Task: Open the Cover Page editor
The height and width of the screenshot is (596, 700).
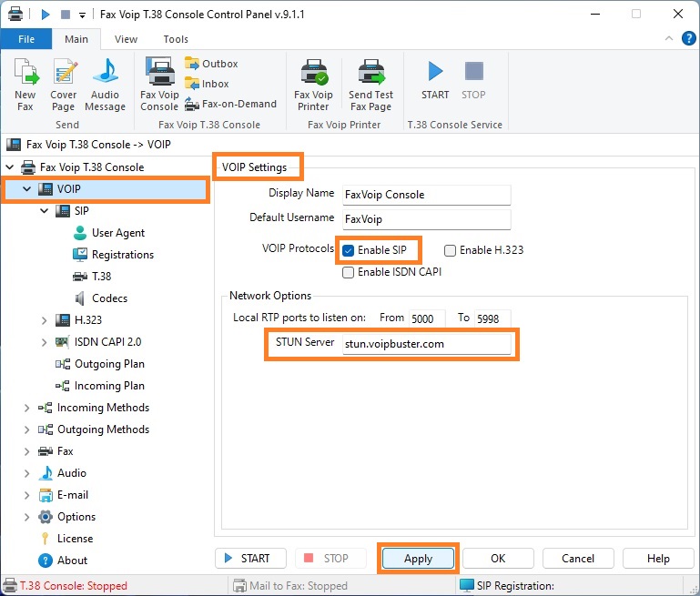Action: (x=64, y=85)
